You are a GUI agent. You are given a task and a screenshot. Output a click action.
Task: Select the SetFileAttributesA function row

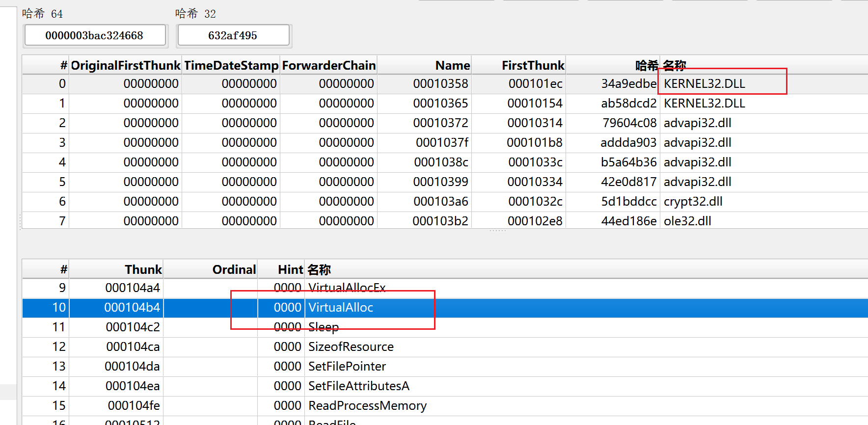point(358,386)
